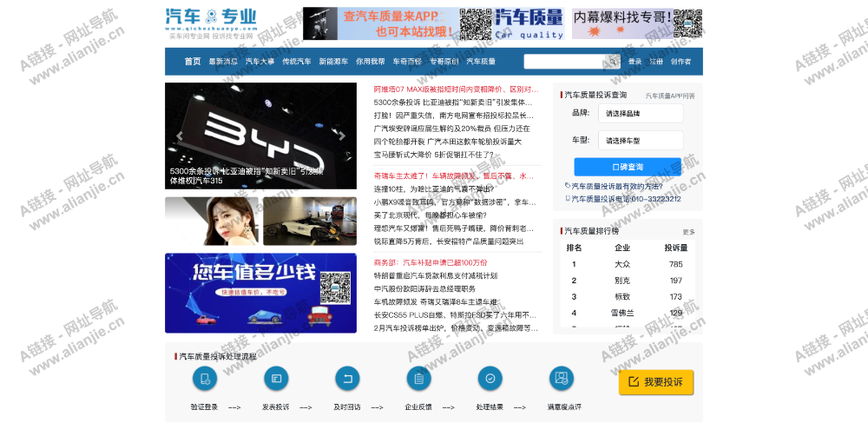The image size is (868, 423).
Task: Open 车奇百怪 navigation item
Action: point(407,62)
